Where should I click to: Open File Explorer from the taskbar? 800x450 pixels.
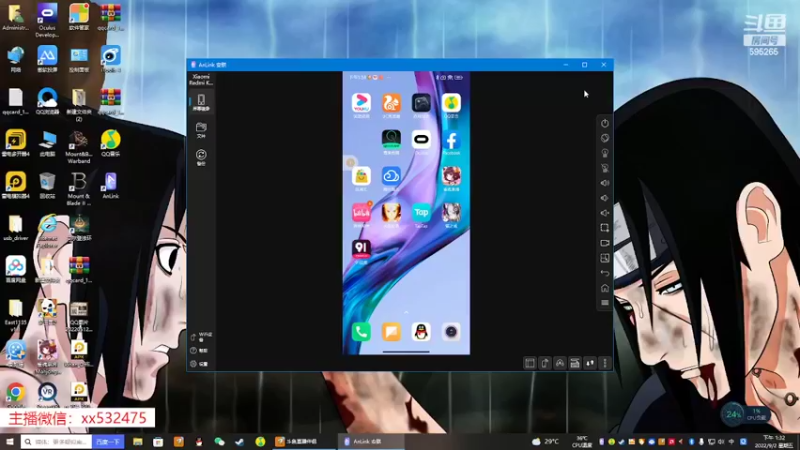[137, 442]
